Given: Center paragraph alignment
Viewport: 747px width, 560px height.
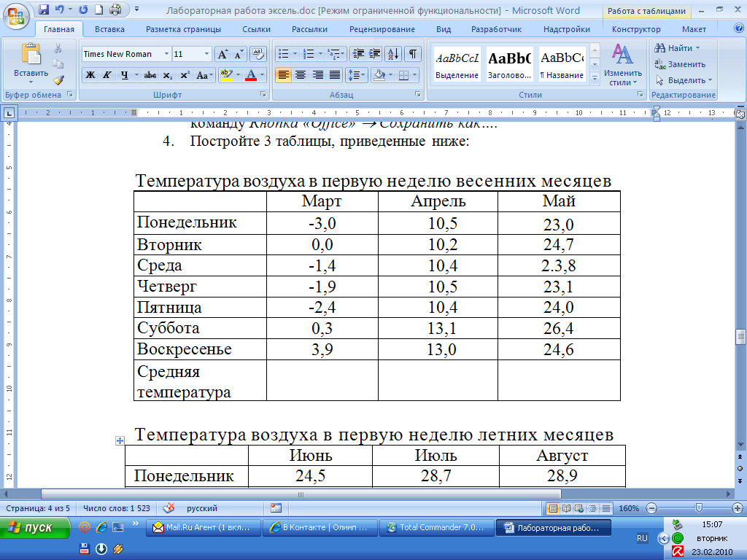Looking at the screenshot, I should click(x=300, y=75).
